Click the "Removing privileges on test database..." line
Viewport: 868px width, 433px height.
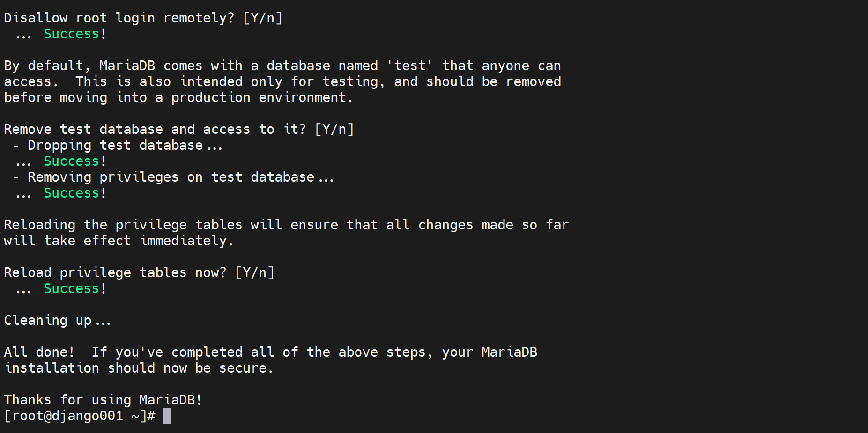(x=180, y=177)
